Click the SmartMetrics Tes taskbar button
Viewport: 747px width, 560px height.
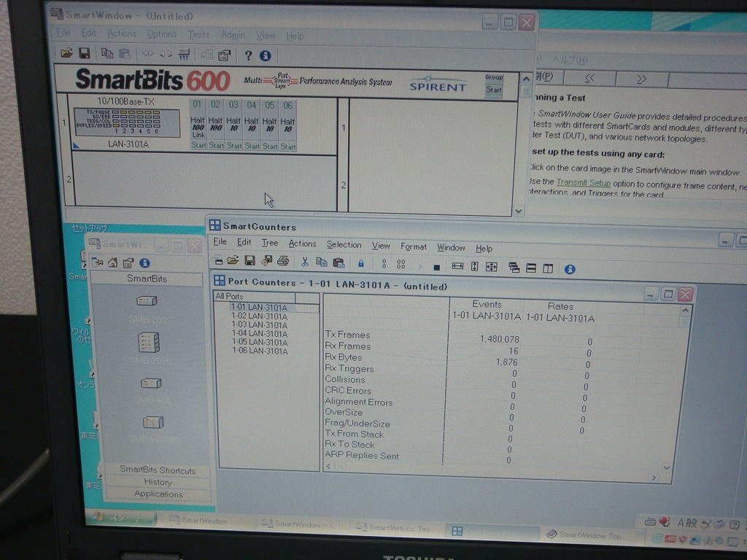pyautogui.click(x=395, y=528)
